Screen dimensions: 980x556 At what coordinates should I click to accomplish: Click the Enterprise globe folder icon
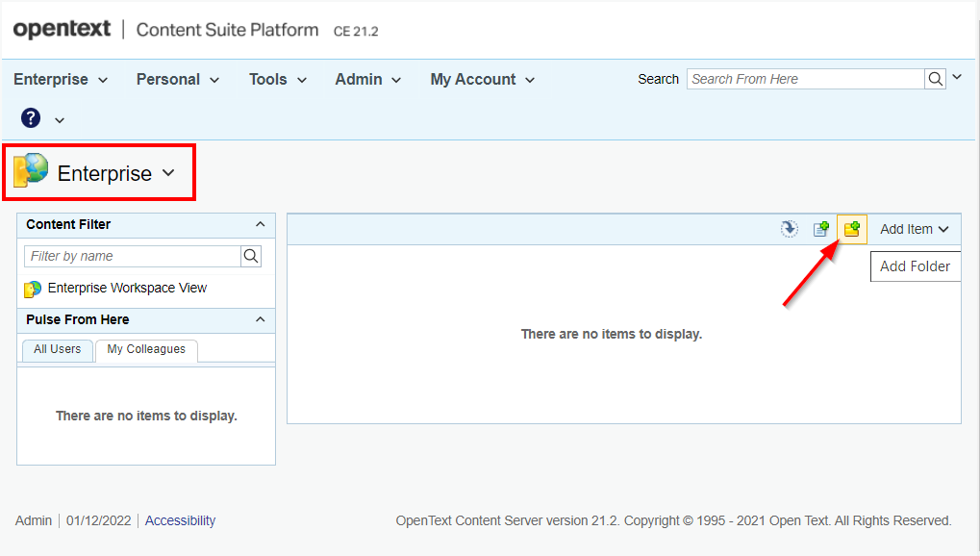[x=31, y=170]
